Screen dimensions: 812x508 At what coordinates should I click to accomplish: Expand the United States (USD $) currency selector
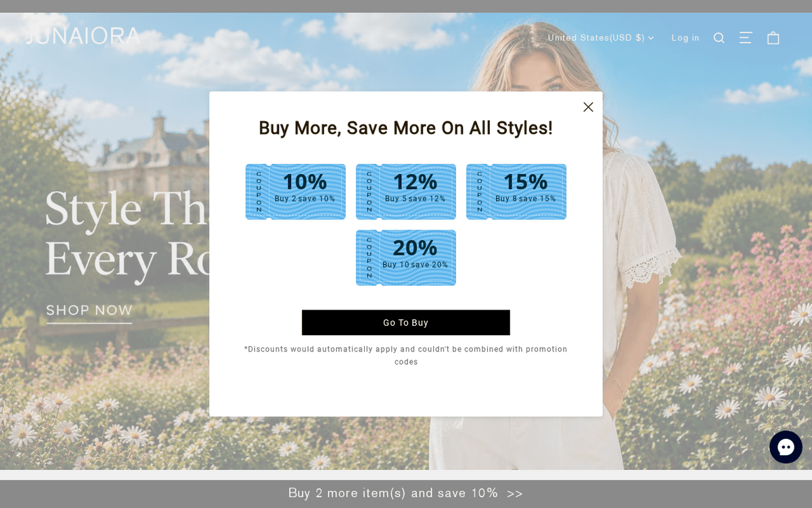[601, 38]
